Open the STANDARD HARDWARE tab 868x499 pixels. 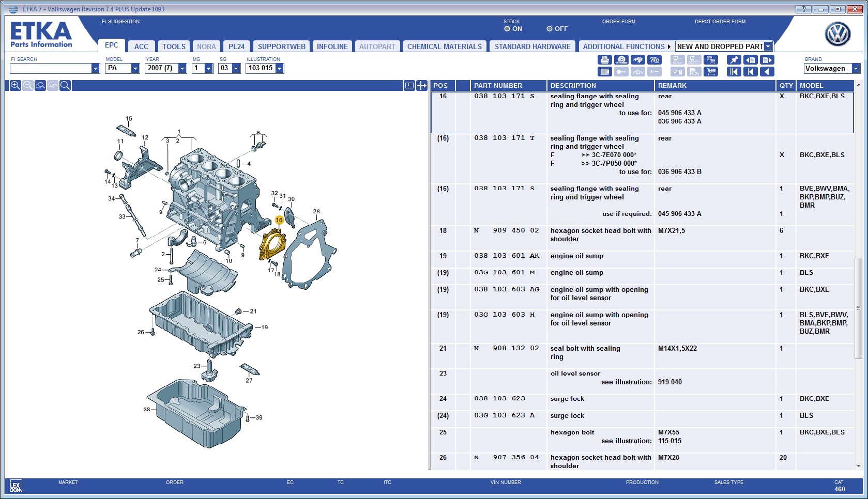pos(532,46)
